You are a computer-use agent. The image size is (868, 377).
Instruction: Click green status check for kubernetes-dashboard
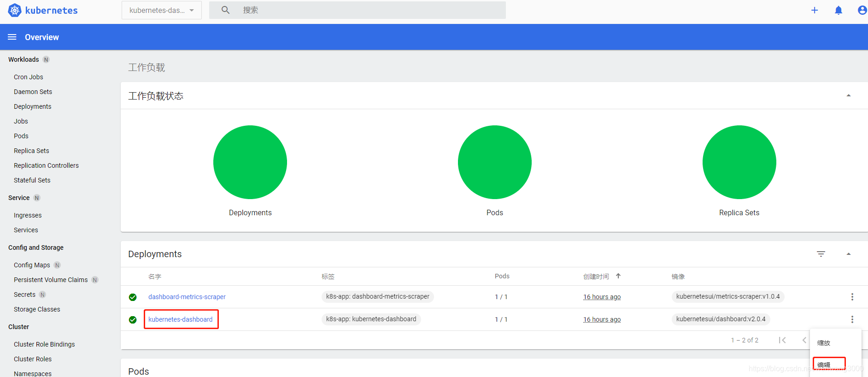click(133, 320)
